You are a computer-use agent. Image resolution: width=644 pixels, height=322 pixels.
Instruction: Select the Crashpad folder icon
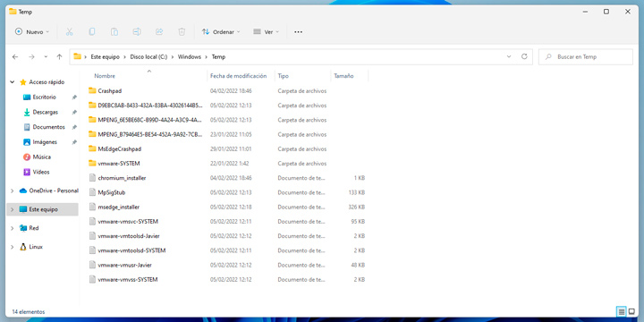click(92, 90)
